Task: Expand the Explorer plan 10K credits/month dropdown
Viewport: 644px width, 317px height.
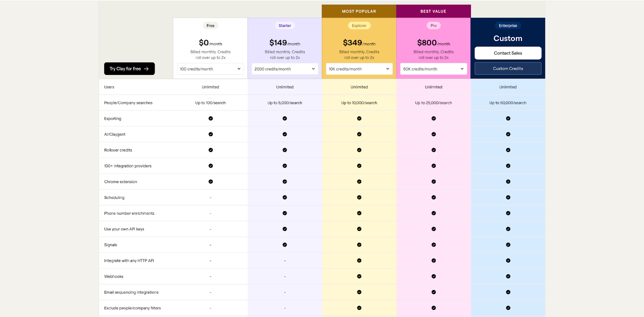Action: click(x=359, y=69)
